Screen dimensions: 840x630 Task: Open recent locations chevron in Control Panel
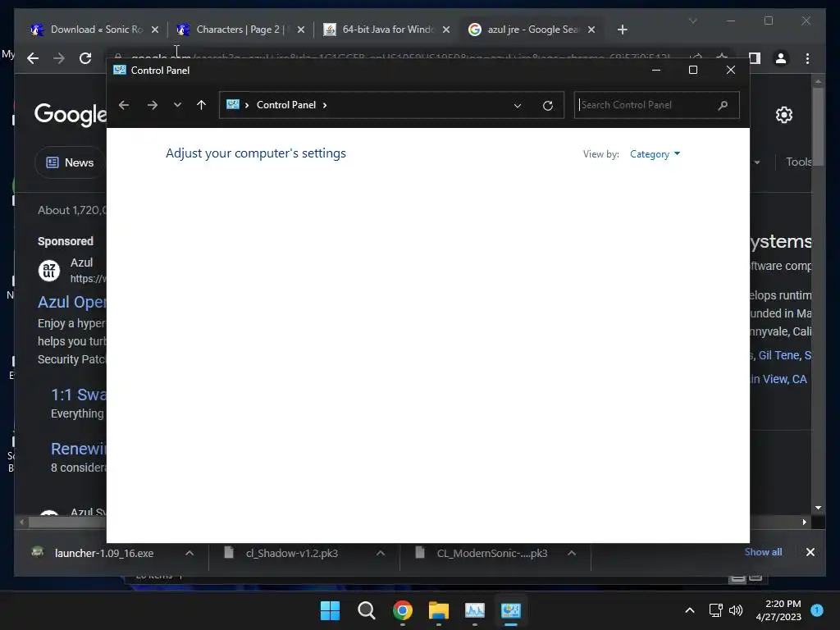177,105
